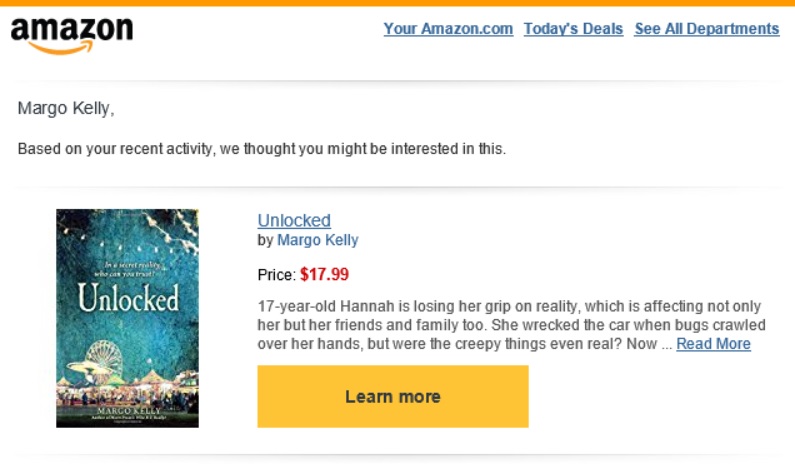Click the "Based on your recent activity" sentence
This screenshot has width=795, height=471.
coord(262,149)
